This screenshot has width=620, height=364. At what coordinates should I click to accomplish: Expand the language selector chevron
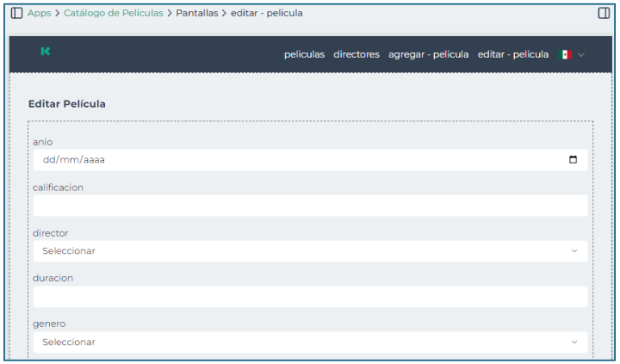(581, 54)
